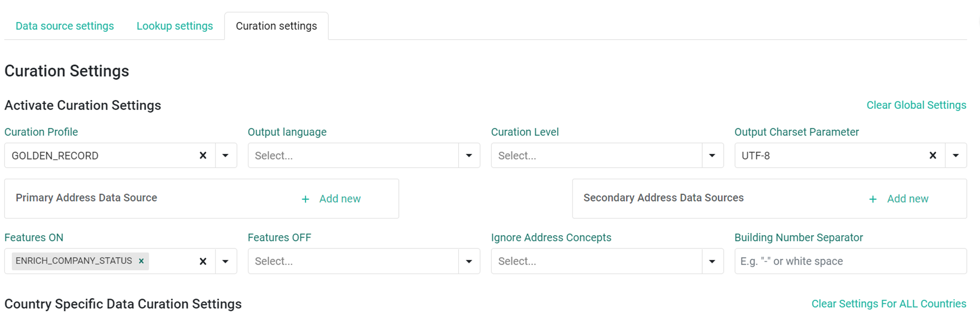
Task: Clear all Features ON selections
Action: [203, 261]
